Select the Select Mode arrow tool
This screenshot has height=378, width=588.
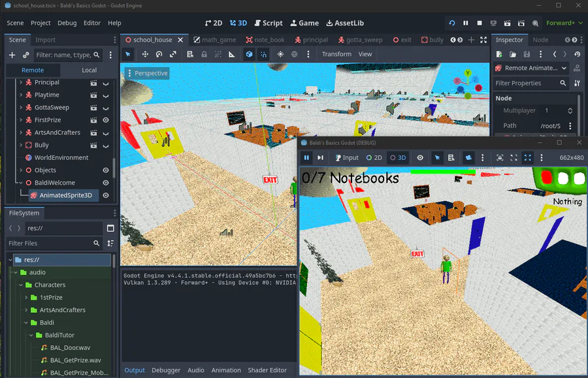(128, 54)
